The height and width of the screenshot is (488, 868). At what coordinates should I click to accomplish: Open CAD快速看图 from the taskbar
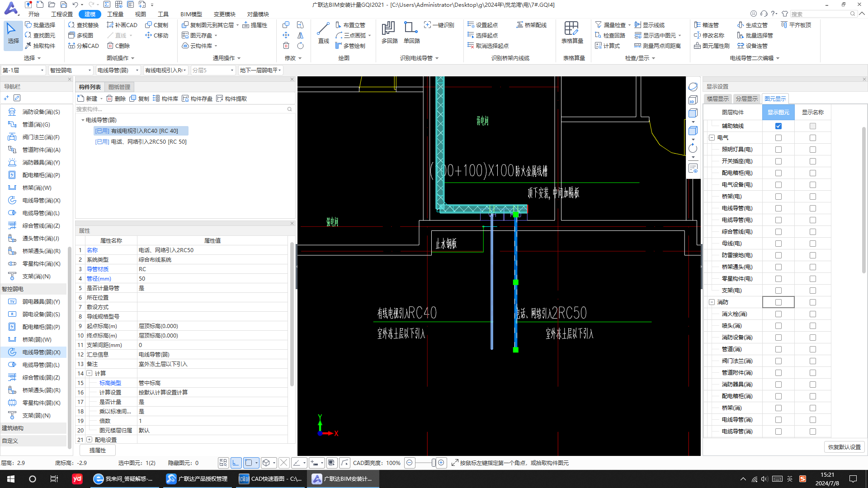coord(270,479)
